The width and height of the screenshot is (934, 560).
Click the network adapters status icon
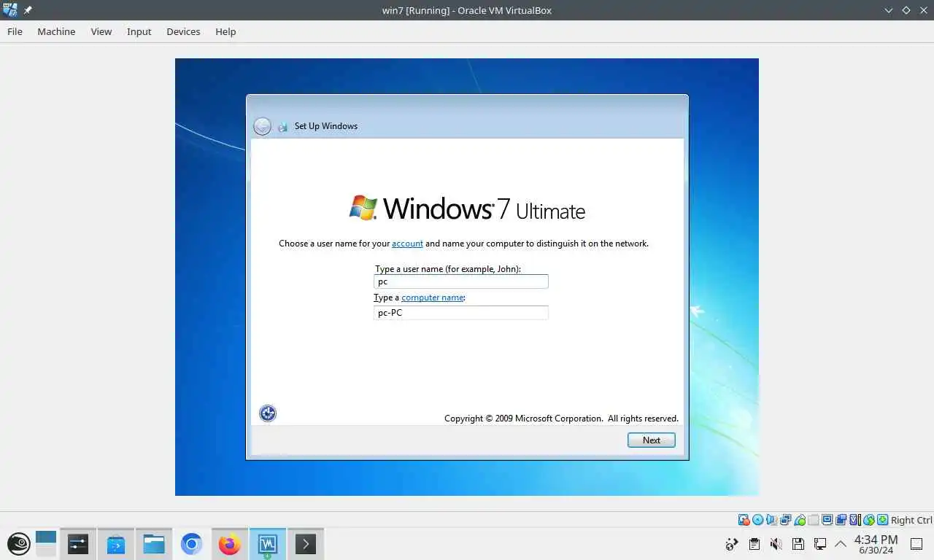click(786, 520)
